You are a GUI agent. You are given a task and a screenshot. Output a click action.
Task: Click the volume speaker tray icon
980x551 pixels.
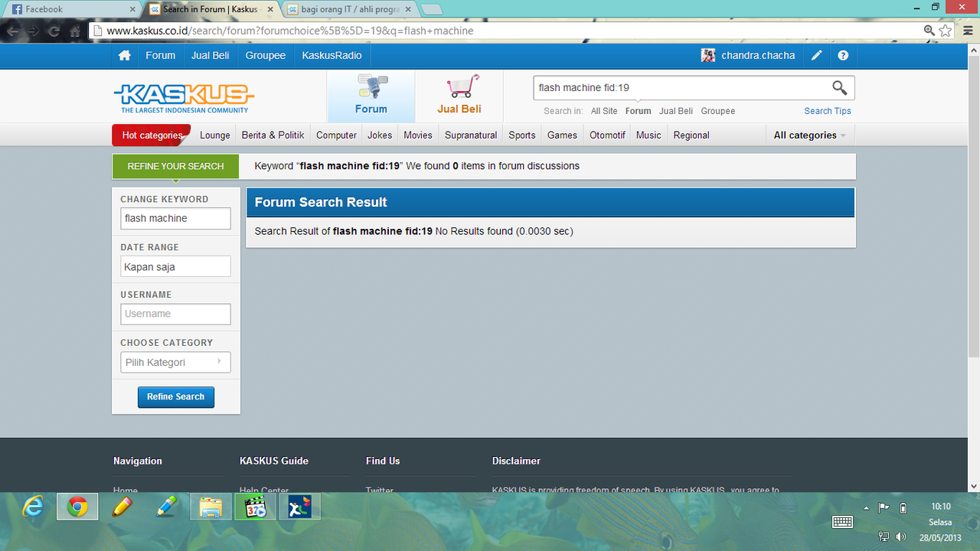click(x=901, y=536)
